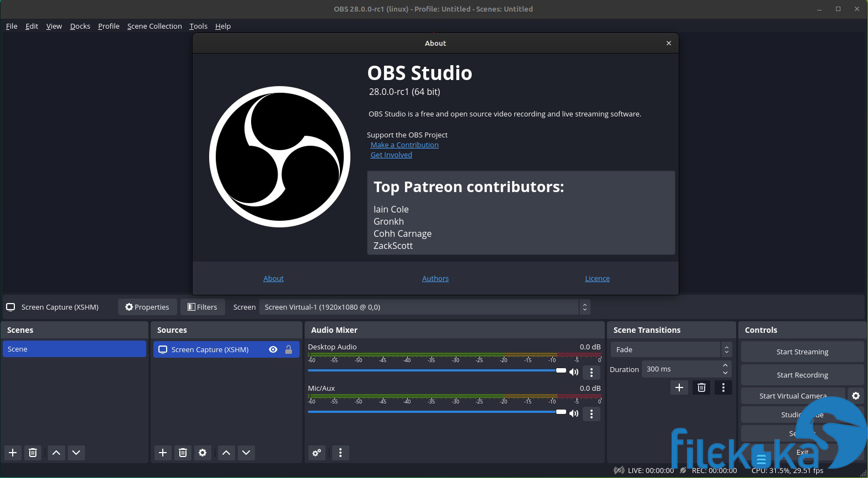Expand the Screen selection dropdown
868x478 pixels.
point(425,307)
